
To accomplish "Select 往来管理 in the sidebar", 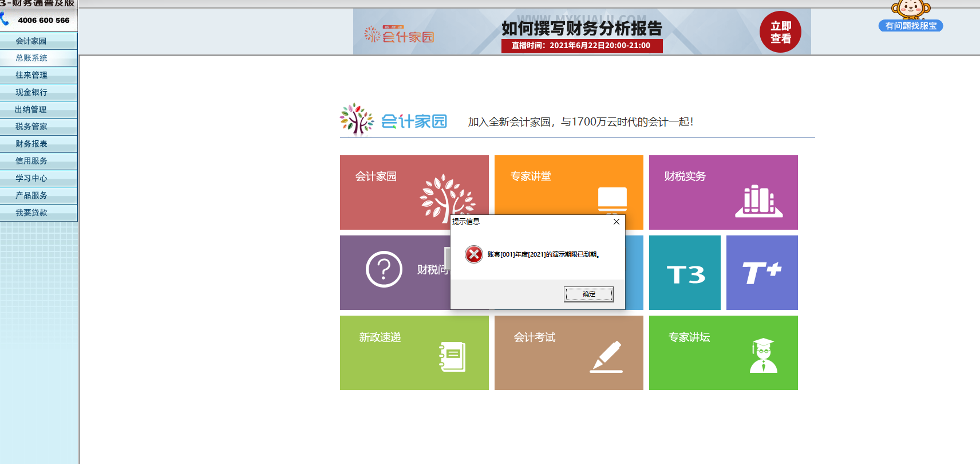I will (x=38, y=76).
